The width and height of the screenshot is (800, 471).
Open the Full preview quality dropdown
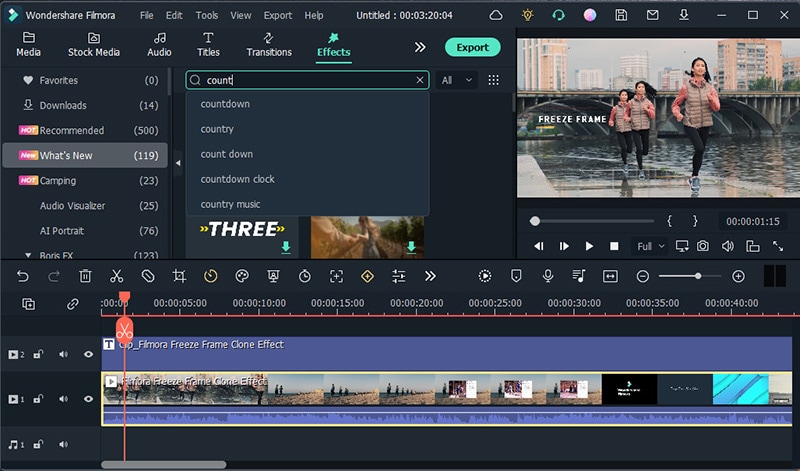649,246
